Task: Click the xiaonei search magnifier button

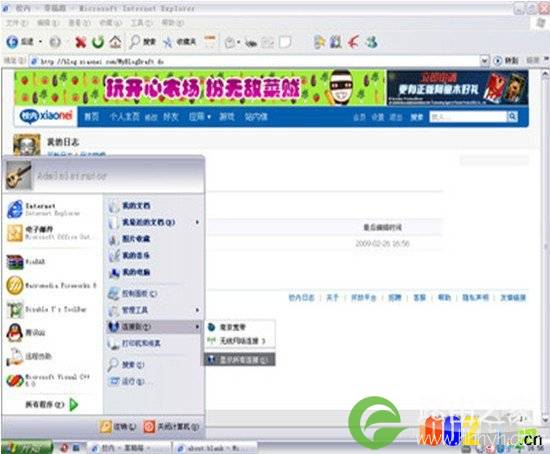Action: point(512,116)
